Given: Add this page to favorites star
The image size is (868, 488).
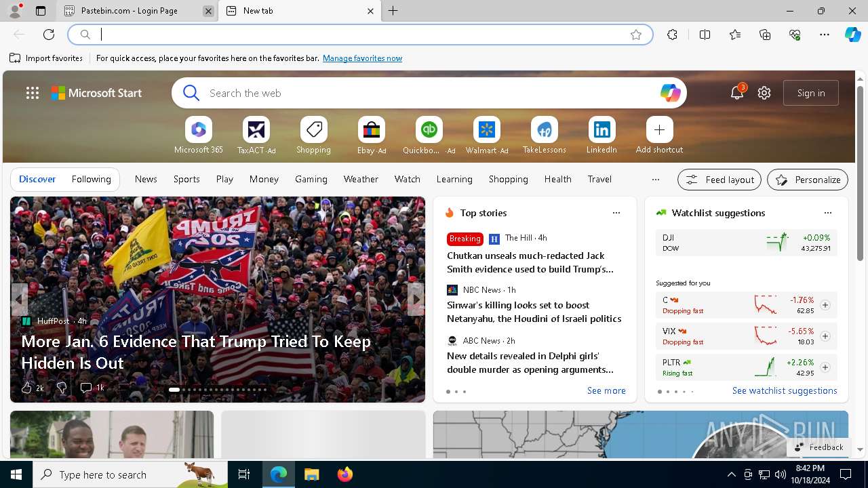Looking at the screenshot, I should pos(635,35).
